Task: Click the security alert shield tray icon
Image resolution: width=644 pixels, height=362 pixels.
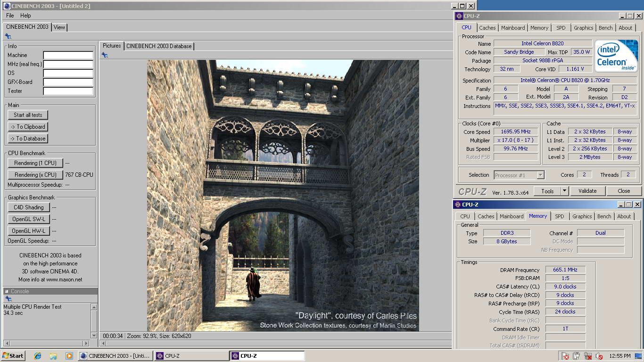Action: 565,356
